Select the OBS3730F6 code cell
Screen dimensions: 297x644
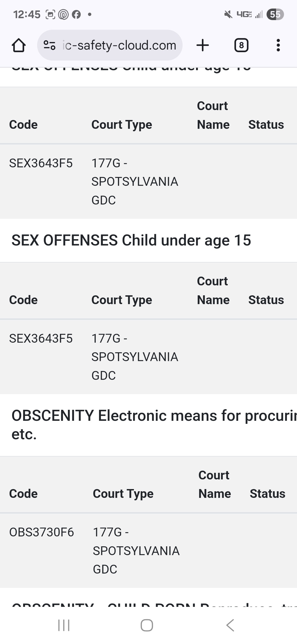coord(42,532)
